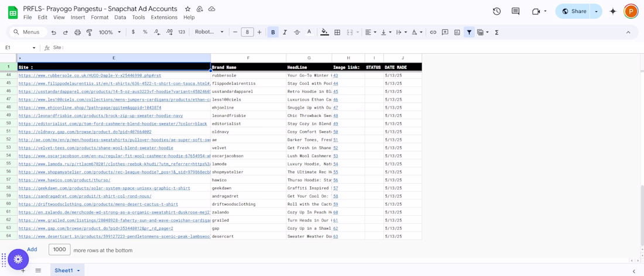
Task: Click the Gemini sparkle icon
Action: click(x=613, y=12)
